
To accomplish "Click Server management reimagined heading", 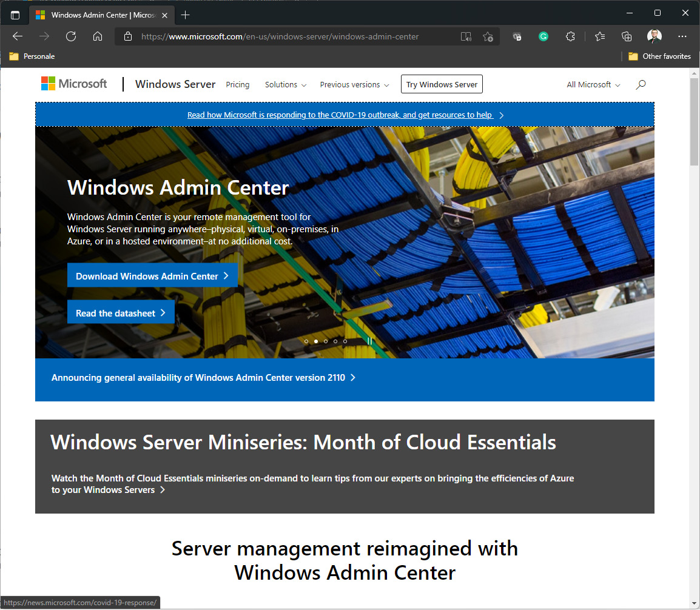I will click(345, 560).
